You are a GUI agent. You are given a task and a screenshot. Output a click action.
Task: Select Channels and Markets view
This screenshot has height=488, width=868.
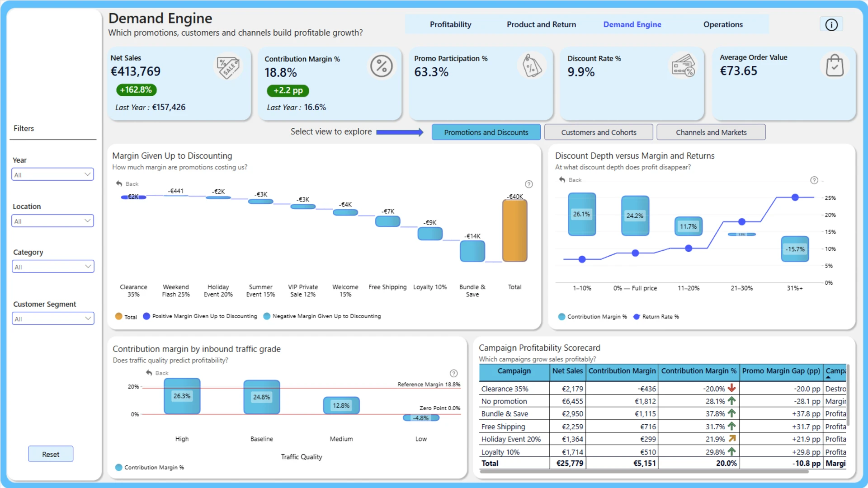tap(711, 132)
